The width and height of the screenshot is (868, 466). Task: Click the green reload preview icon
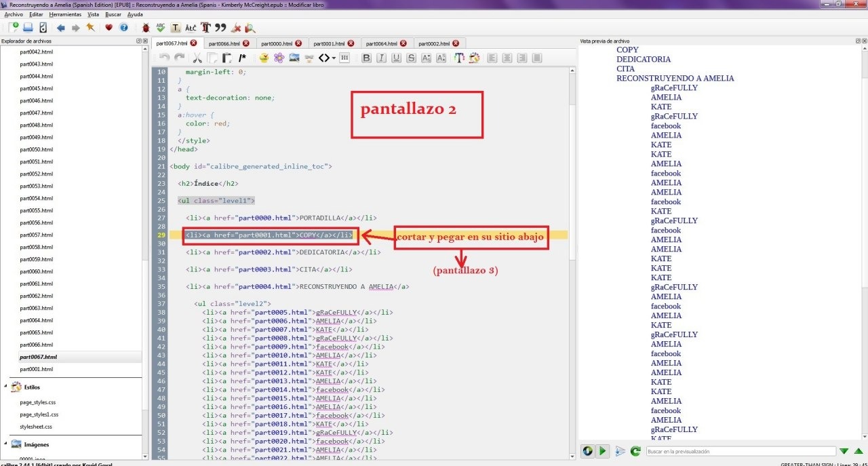click(635, 450)
